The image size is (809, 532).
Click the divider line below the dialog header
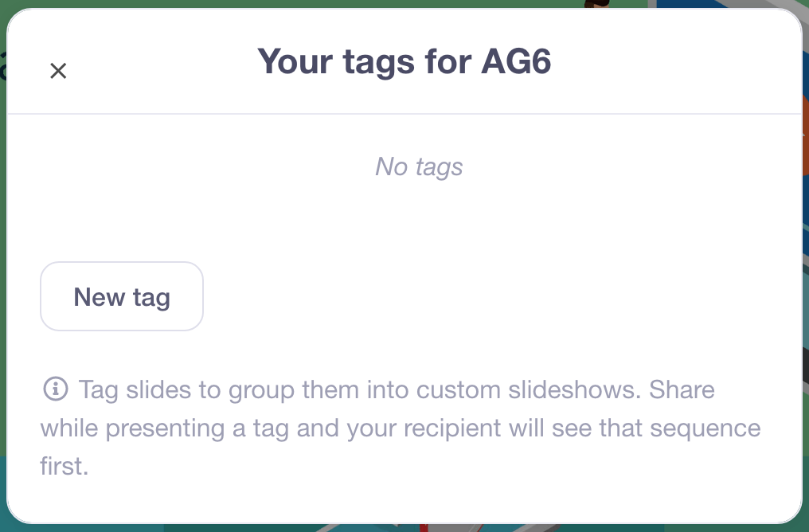pos(404,114)
